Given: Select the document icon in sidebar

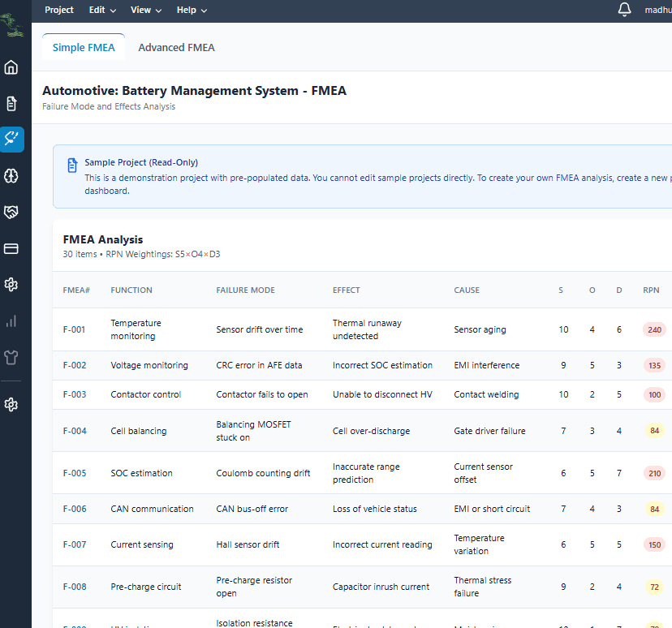Looking at the screenshot, I should pyautogui.click(x=11, y=103).
